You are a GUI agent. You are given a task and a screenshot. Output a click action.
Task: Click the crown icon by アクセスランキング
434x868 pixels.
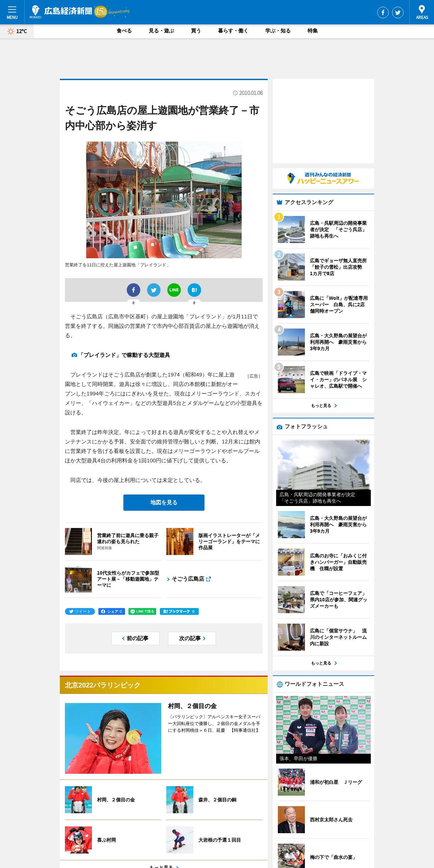280,202
